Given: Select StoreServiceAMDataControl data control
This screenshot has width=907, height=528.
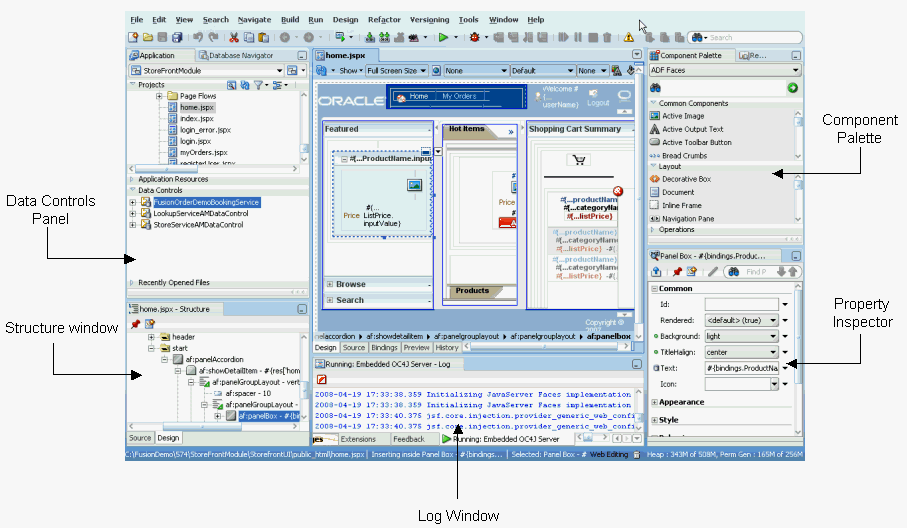Looking at the screenshot, I should (x=198, y=225).
